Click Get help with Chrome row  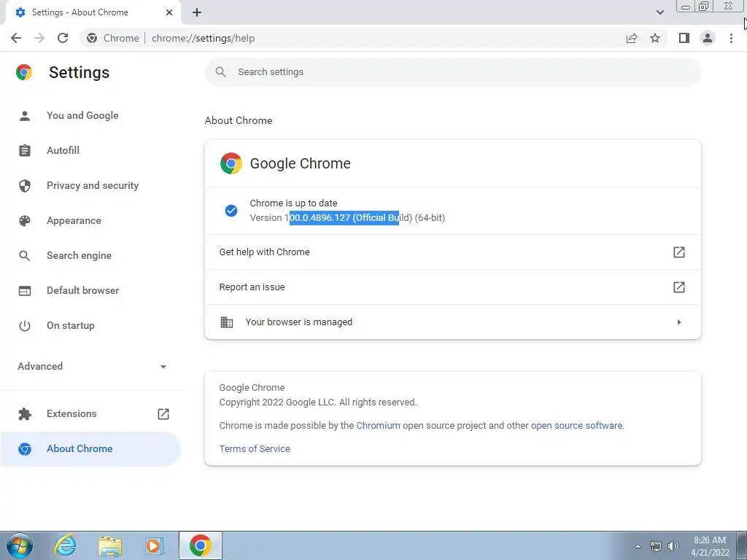point(452,252)
